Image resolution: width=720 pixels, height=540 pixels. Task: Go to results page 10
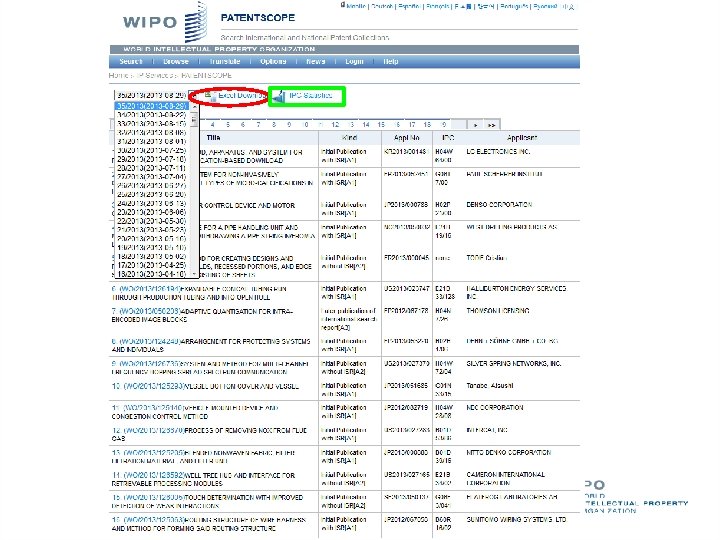pyautogui.click(x=305, y=125)
